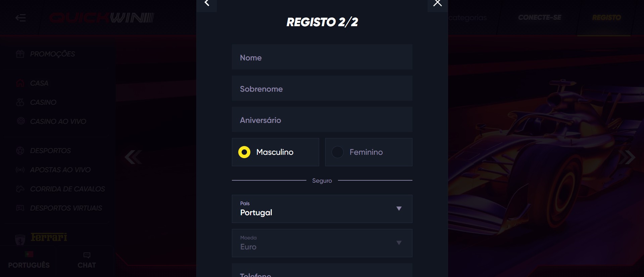Image resolution: width=644 pixels, height=277 pixels.
Task: Select the Feminino radio option
Action: coord(338,152)
